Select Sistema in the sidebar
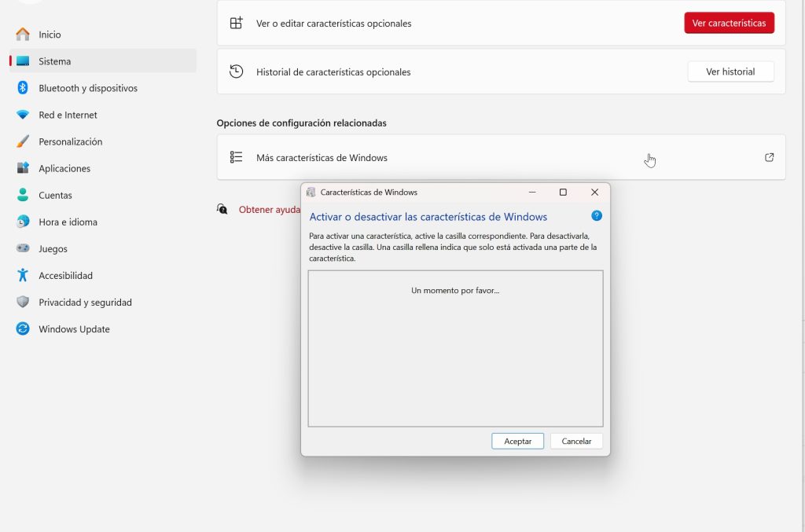The image size is (805, 532). [x=103, y=61]
